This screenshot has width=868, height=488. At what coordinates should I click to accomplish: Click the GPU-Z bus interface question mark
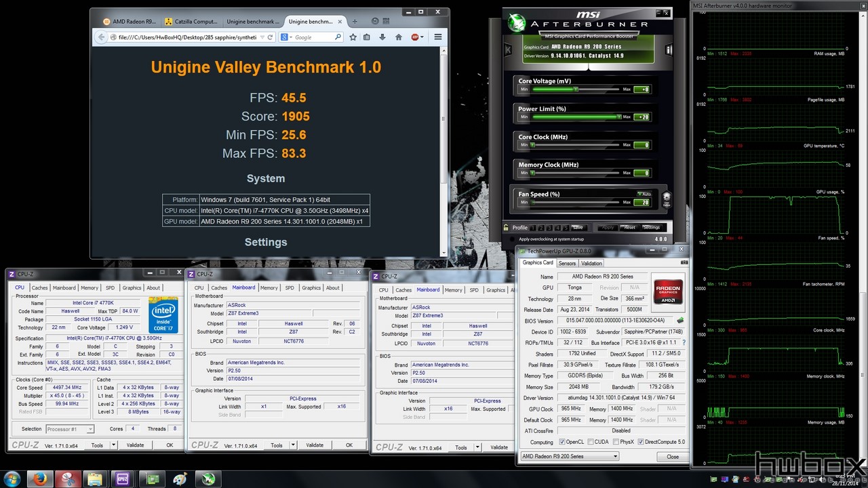click(684, 343)
